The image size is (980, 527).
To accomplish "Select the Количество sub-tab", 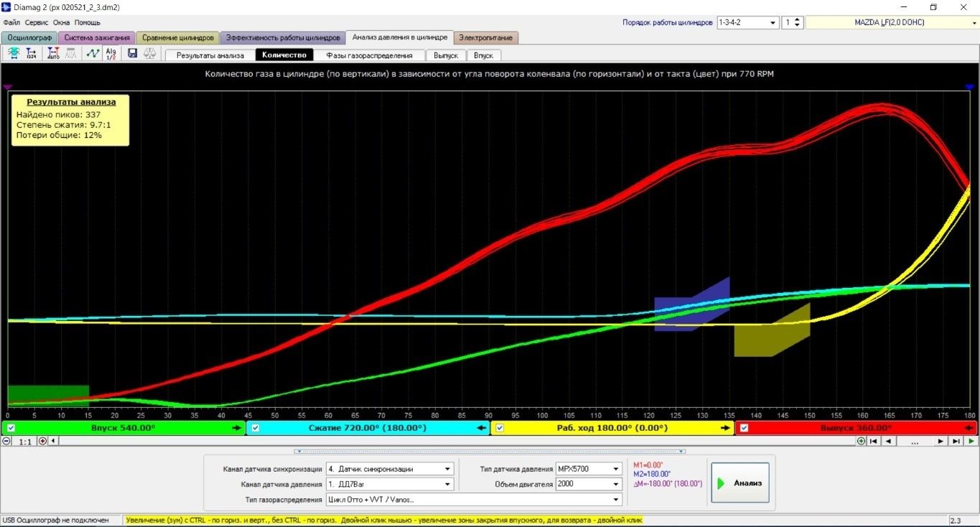I will click(284, 55).
